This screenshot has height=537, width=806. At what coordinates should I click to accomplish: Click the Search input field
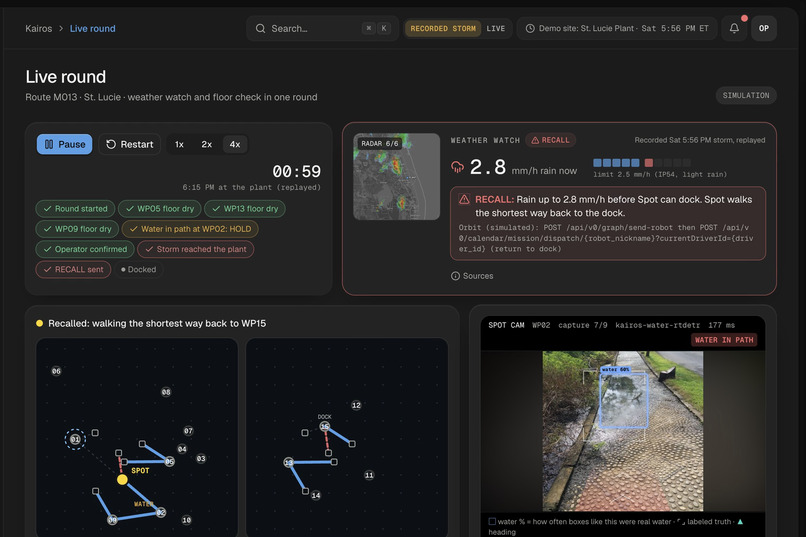coord(322,28)
